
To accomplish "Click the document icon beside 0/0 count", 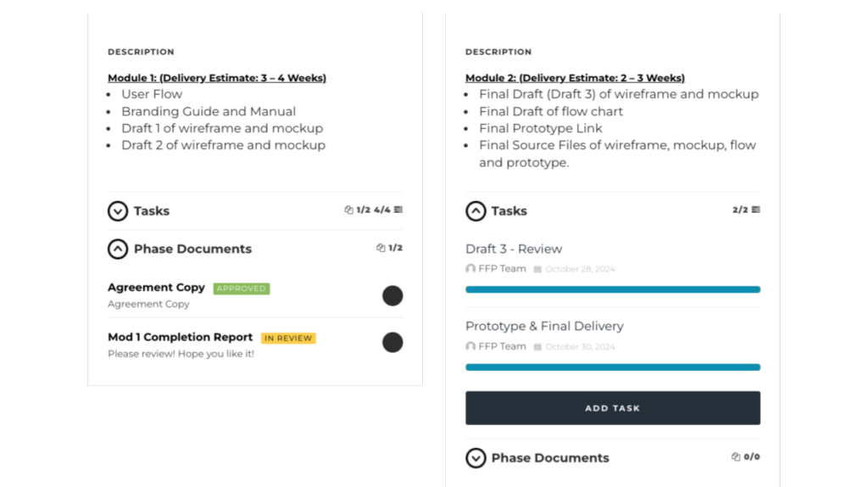I will pos(736,457).
